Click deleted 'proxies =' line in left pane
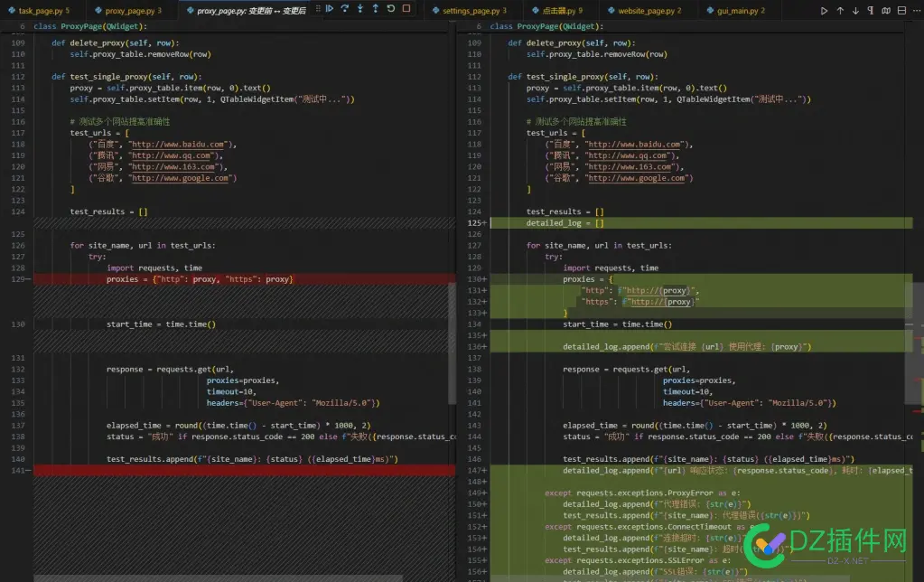Viewport: 924px width, 582px height. [200, 279]
